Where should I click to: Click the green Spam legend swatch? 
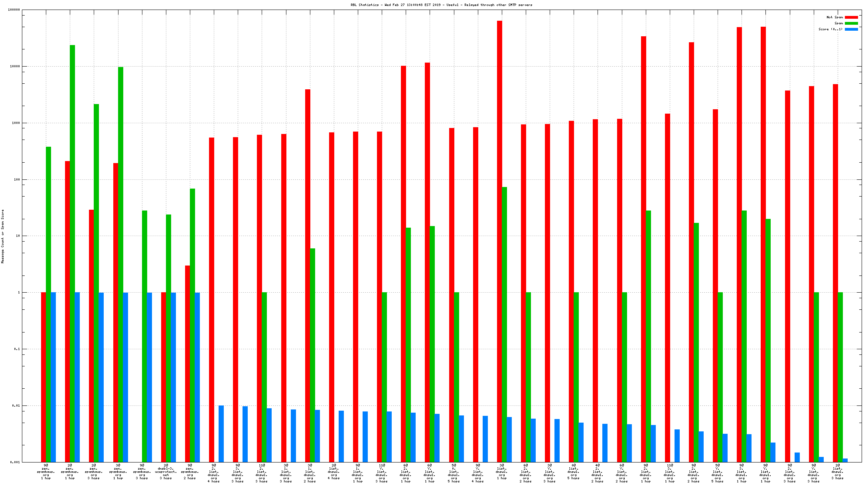(x=851, y=23)
